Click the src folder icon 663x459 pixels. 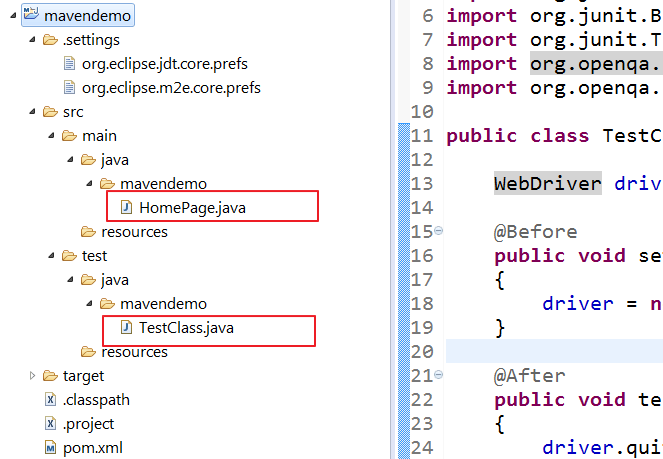[x=50, y=112]
